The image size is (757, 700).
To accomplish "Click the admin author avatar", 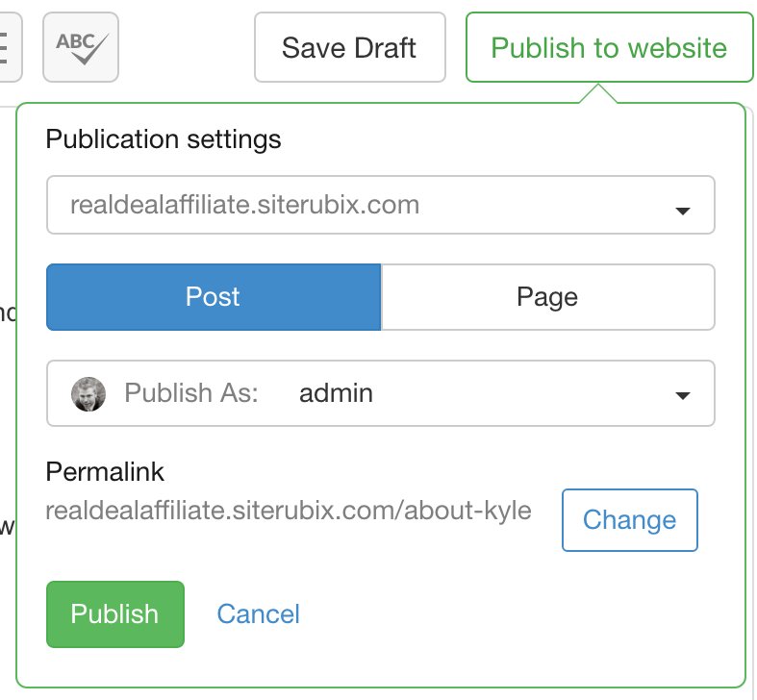I will point(88,394).
